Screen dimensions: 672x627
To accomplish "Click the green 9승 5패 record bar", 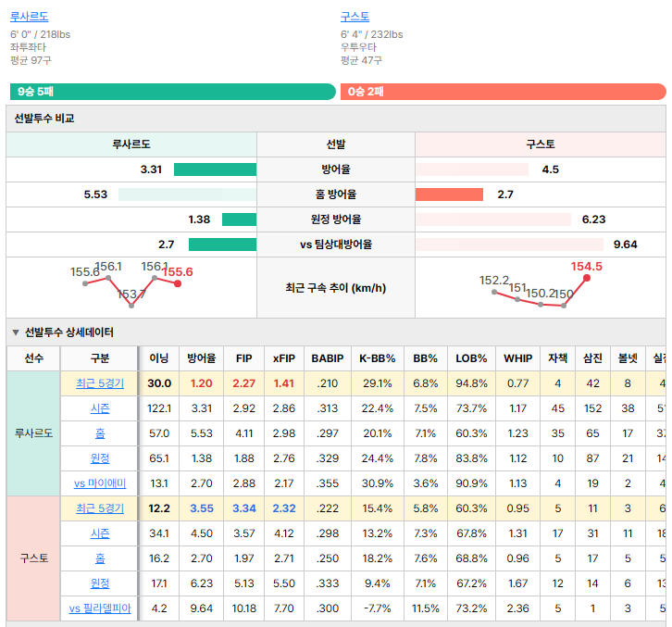I will point(173,92).
